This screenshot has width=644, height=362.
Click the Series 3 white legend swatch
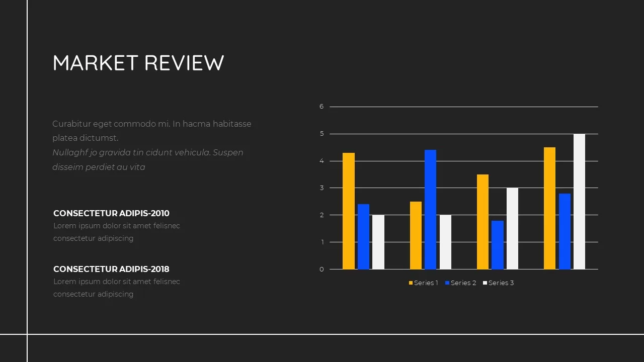click(485, 283)
